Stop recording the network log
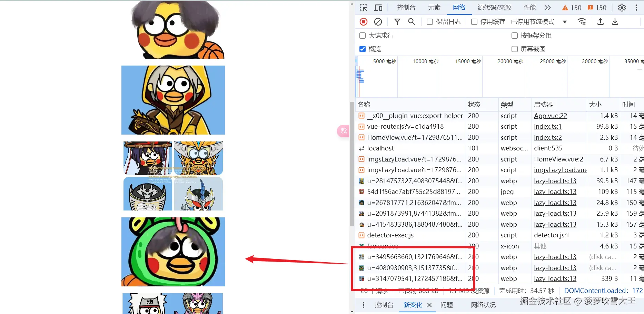The image size is (644, 314). coord(363,21)
